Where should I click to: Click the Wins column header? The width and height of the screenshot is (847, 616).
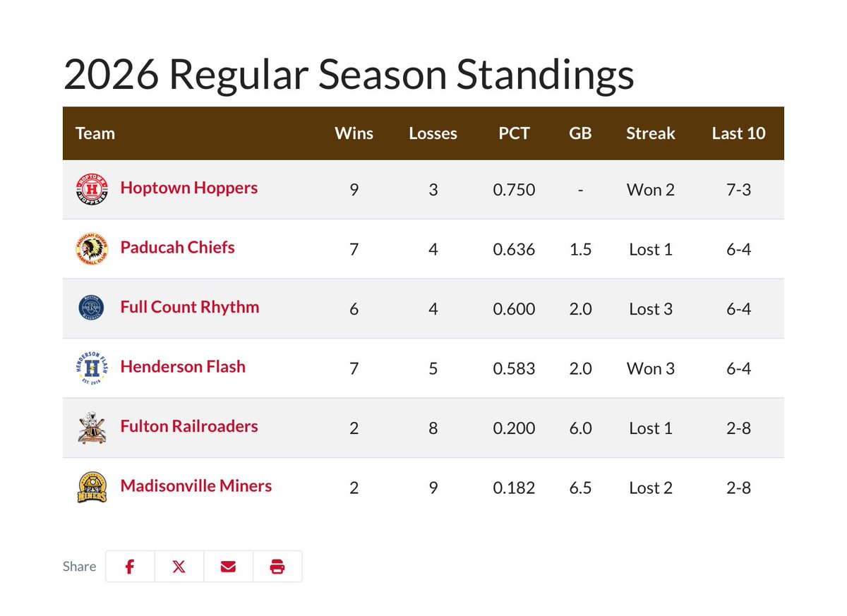[x=354, y=133]
